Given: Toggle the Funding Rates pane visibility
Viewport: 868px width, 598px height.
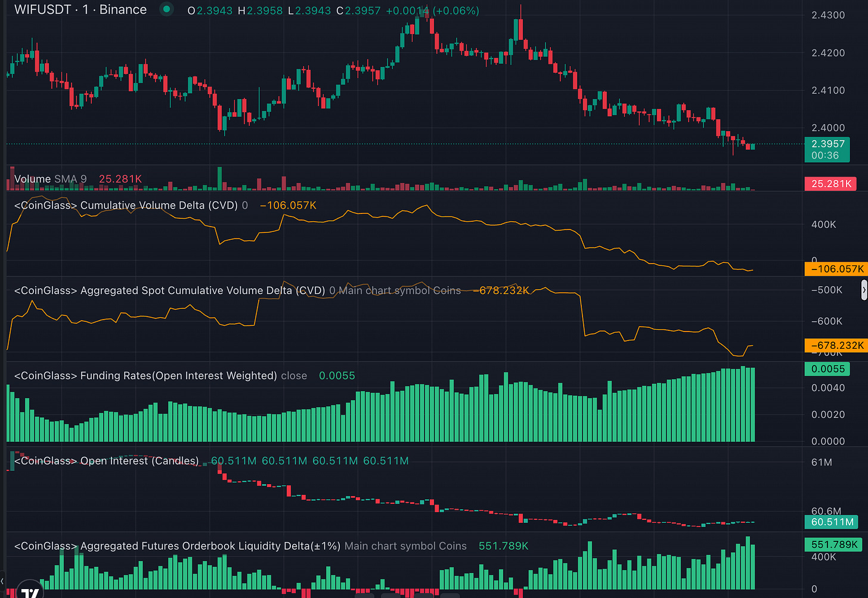Looking at the screenshot, I should click(145, 376).
